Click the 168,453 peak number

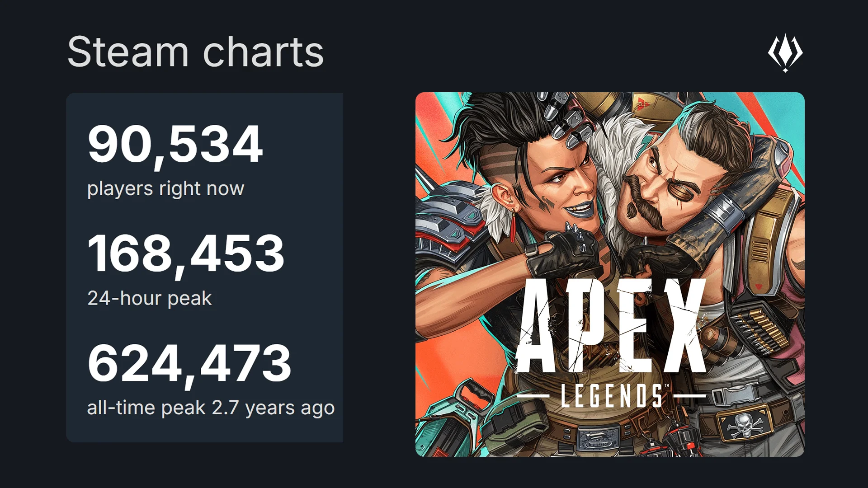tap(186, 254)
